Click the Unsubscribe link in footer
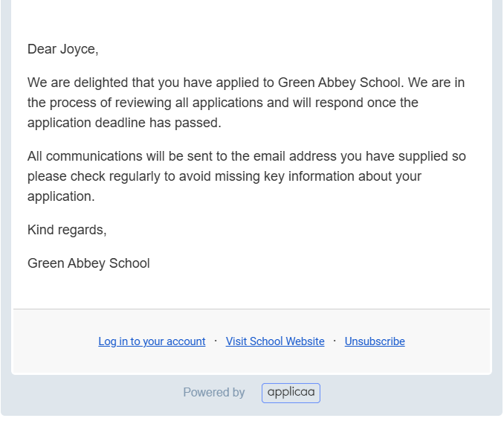 click(375, 341)
